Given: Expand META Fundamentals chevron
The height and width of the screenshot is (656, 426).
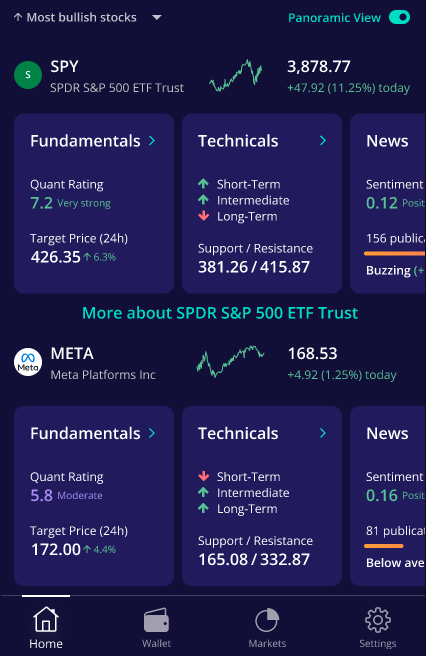Looking at the screenshot, I should [x=152, y=433].
